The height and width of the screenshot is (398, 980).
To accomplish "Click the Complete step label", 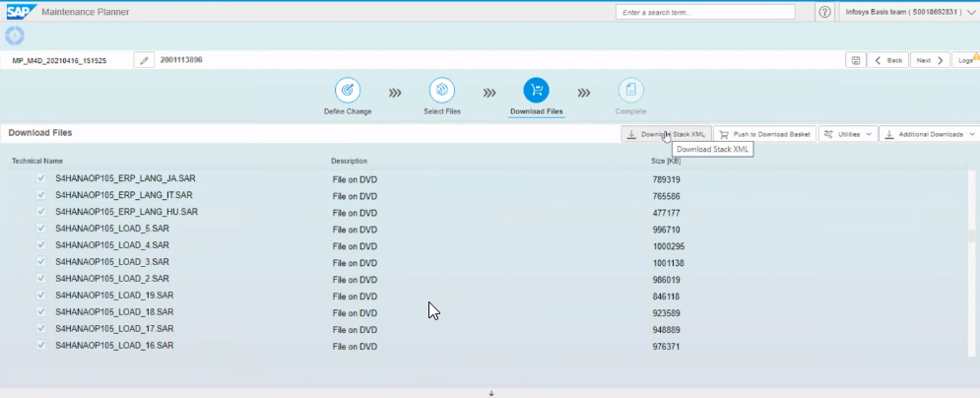I will pyautogui.click(x=630, y=111).
